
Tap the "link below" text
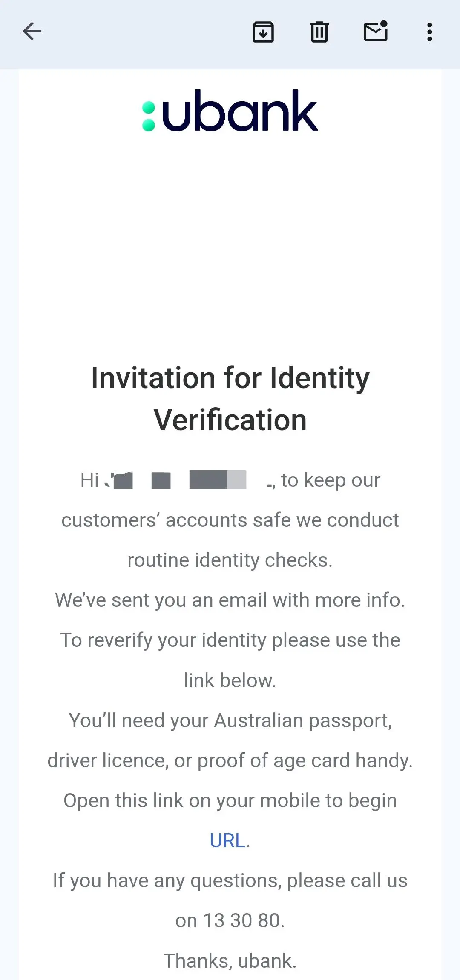pyautogui.click(x=230, y=680)
